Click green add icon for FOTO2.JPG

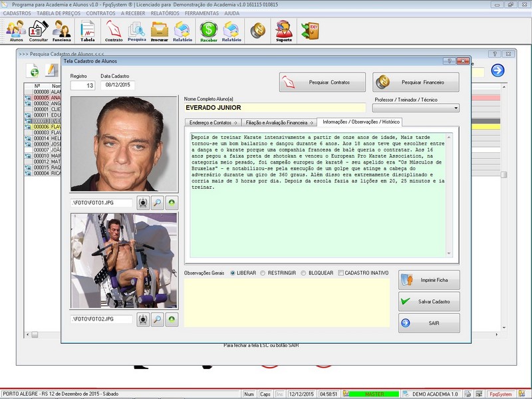[172, 319]
